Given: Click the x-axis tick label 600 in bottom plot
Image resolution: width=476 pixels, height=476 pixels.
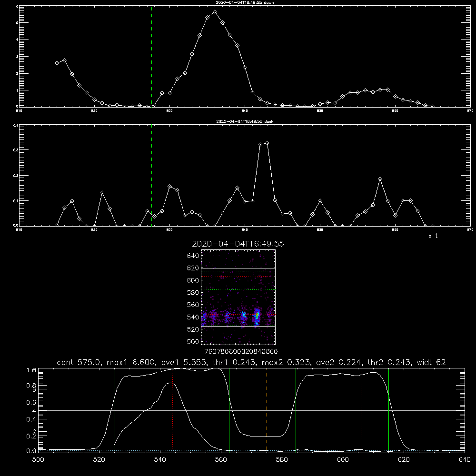Looking at the screenshot, I should tap(343, 460).
